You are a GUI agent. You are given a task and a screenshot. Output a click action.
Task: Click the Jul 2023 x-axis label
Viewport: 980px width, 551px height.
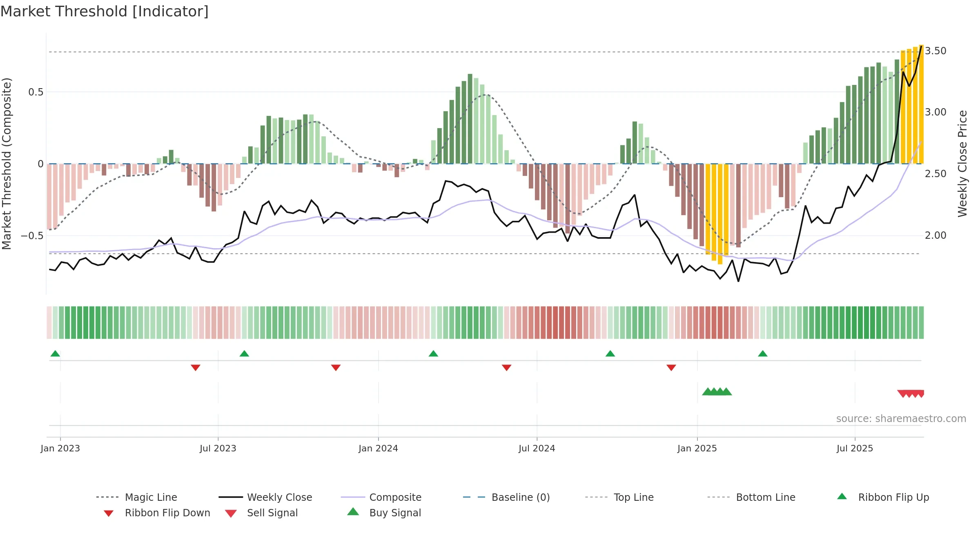coord(218,449)
